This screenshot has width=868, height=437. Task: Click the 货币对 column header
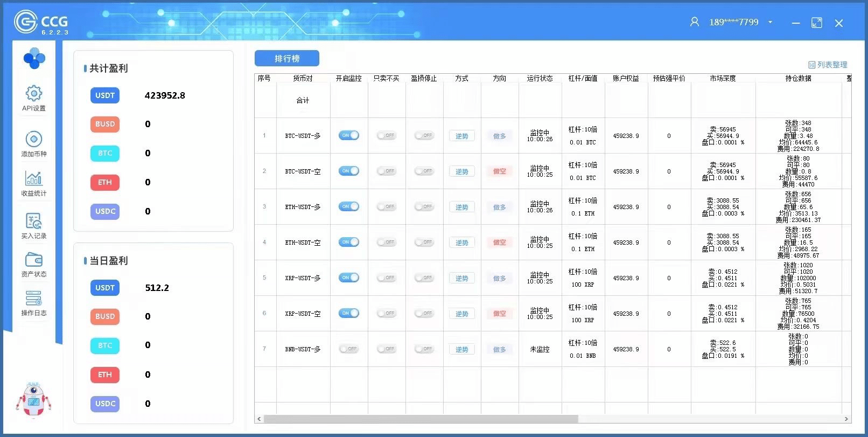303,78
